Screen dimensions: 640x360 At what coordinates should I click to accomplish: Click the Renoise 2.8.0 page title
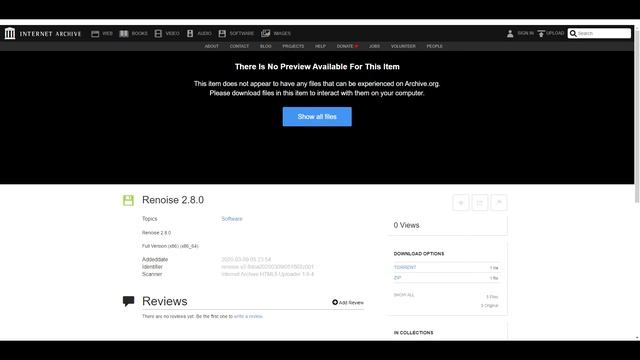click(173, 200)
